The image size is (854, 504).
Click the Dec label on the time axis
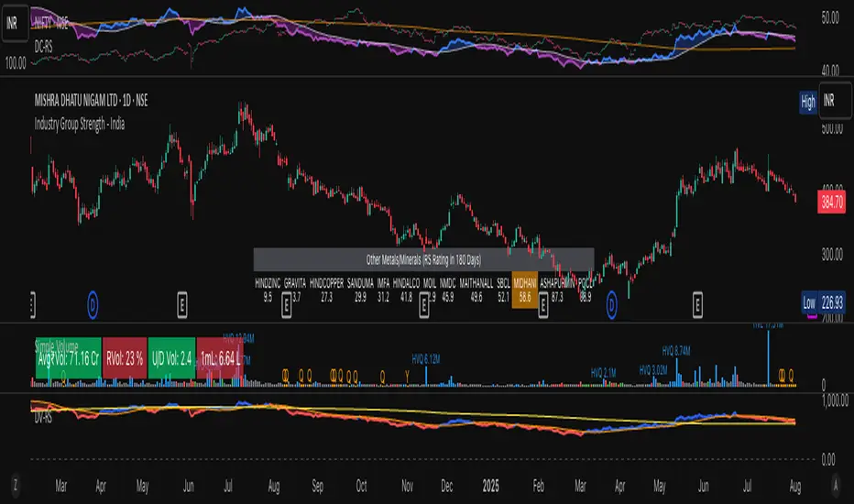(446, 486)
